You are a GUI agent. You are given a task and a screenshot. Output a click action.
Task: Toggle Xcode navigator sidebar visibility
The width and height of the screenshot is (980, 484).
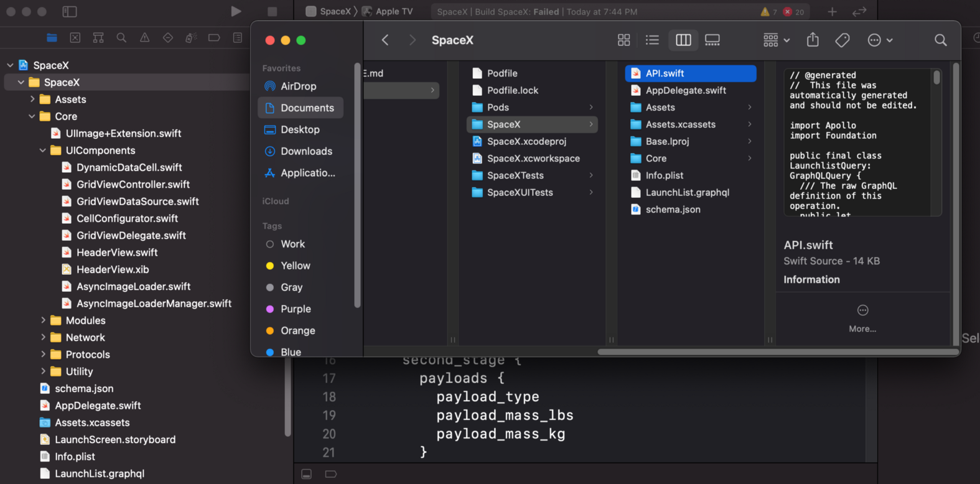click(x=70, y=11)
